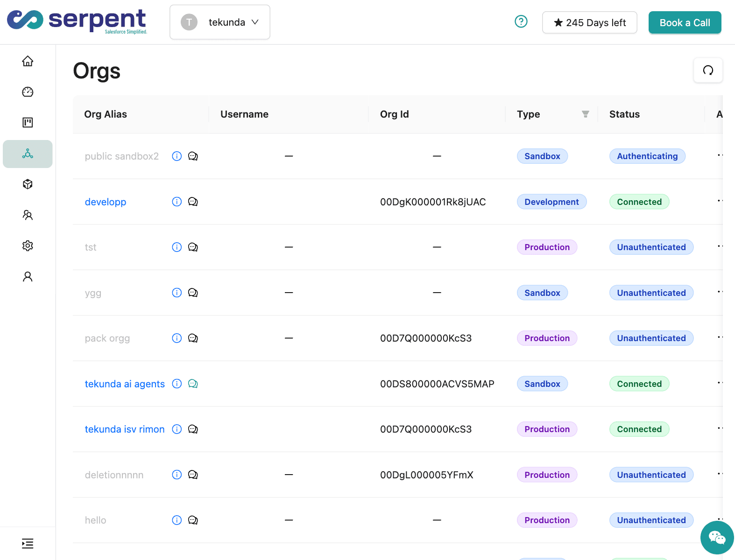Select the Orgs item in sidebar
This screenshot has width=735, height=560.
pos(28,154)
